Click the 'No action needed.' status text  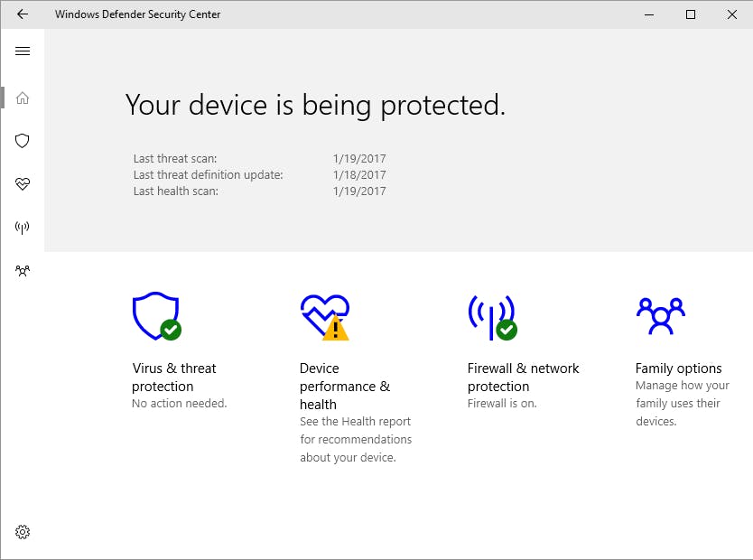pyautogui.click(x=179, y=404)
